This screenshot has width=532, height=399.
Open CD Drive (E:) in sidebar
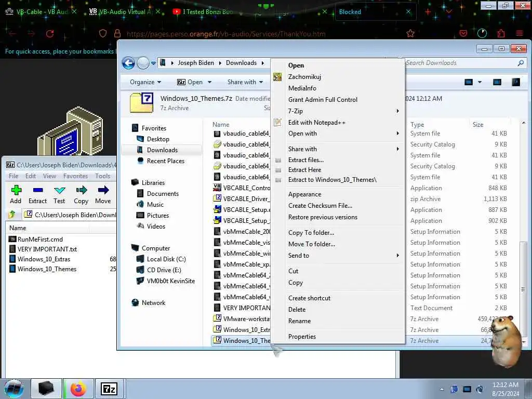[164, 270]
